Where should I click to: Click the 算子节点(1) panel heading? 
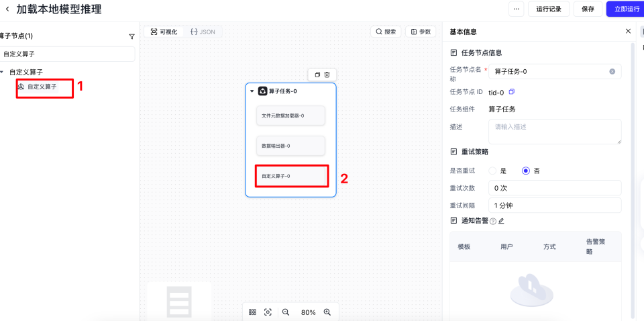(x=16, y=36)
